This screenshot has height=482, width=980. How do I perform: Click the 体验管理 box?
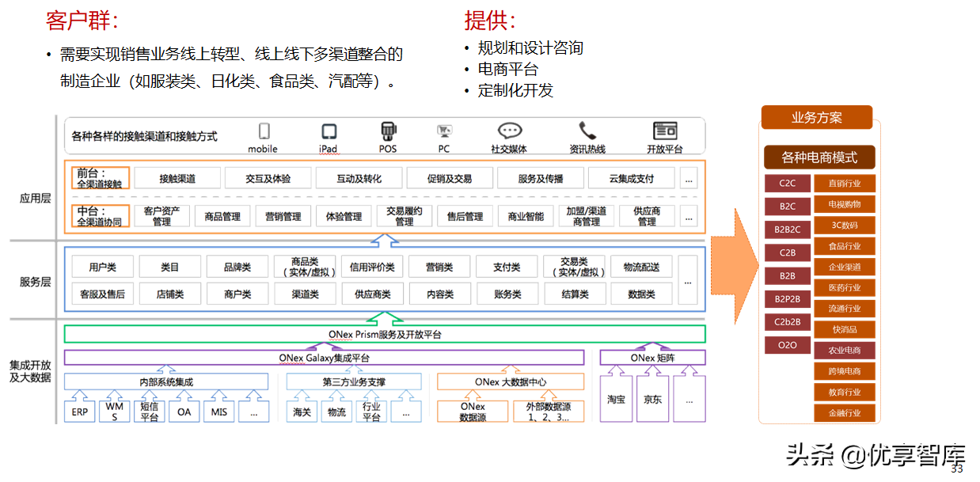(x=344, y=216)
